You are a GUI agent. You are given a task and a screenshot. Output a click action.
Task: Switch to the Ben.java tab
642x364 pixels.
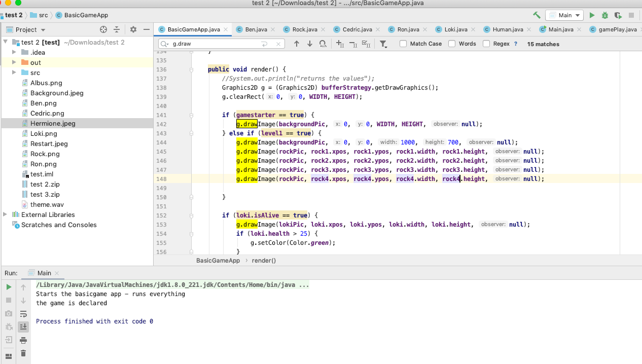point(256,29)
